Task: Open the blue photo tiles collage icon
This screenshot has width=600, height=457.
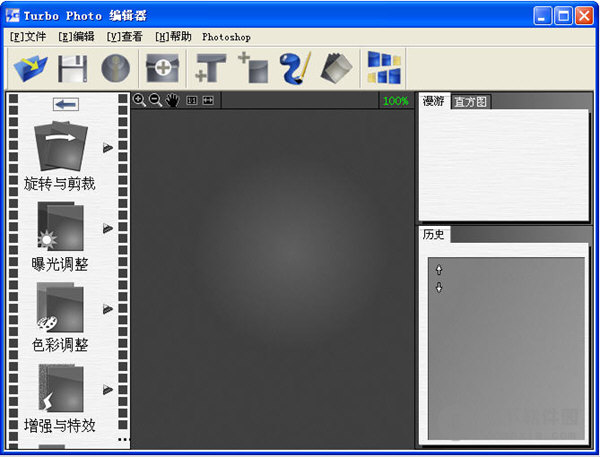Action: point(384,68)
